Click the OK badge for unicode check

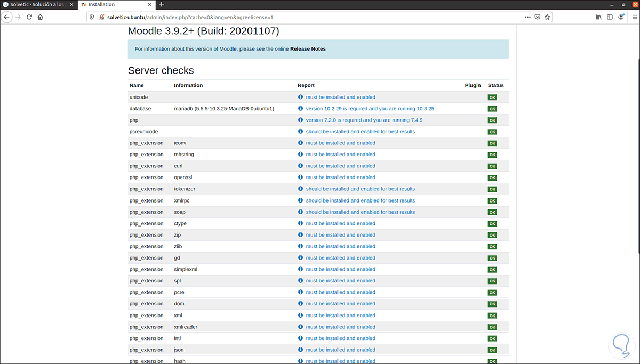click(492, 97)
